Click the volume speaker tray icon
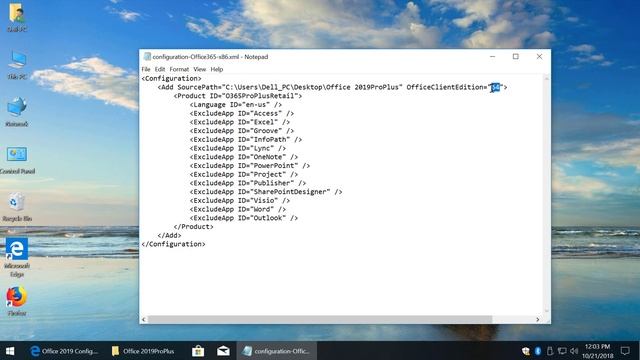Image resolution: width=640 pixels, height=360 pixels. click(x=574, y=351)
